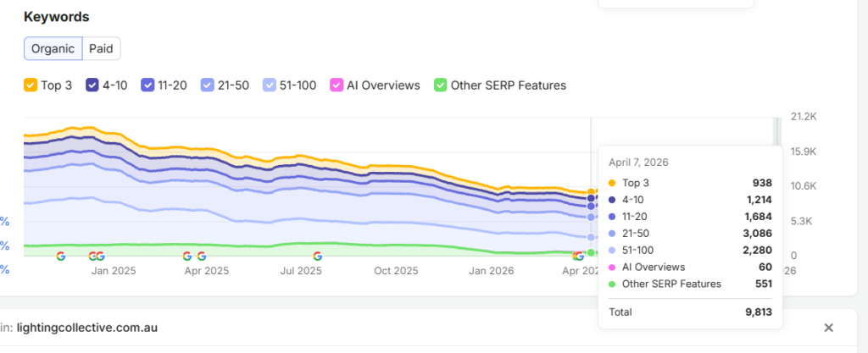Click the Jan 2026 axis label
This screenshot has height=353, width=868.
tap(491, 271)
